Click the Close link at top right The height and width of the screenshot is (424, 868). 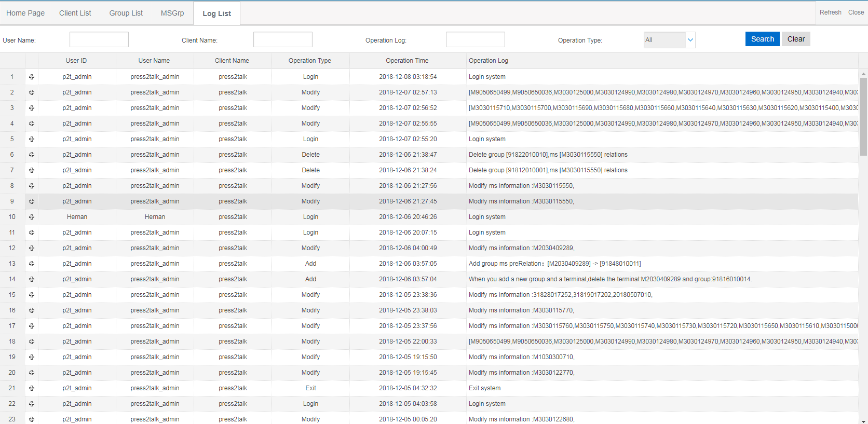(856, 12)
